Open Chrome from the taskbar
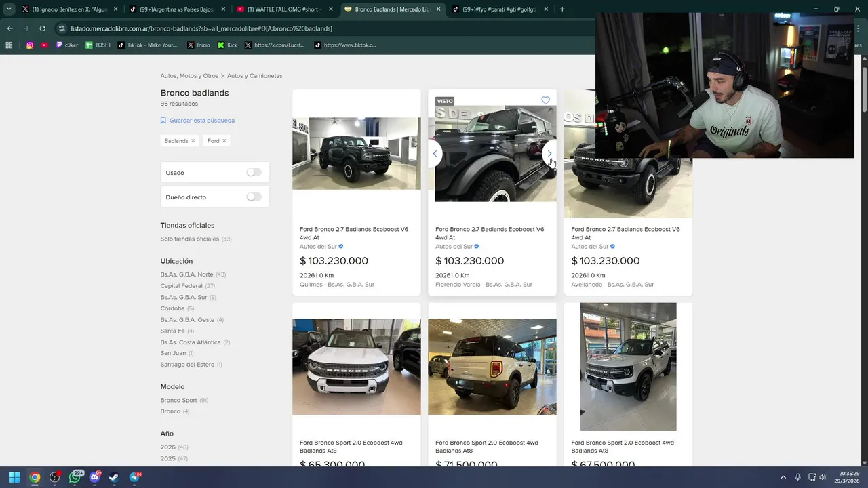Viewport: 868px width, 488px height. pos(35,477)
